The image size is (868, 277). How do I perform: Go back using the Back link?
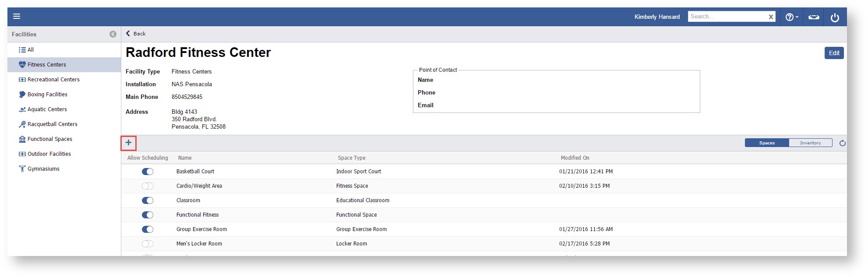[136, 34]
